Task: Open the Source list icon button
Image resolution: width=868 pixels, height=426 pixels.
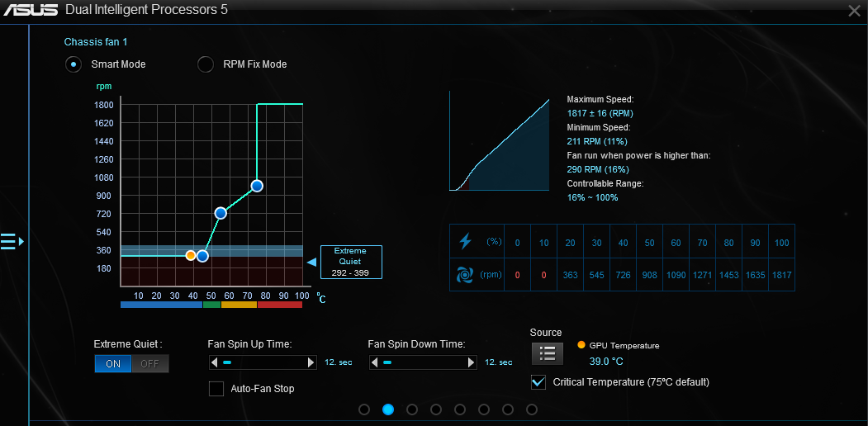Action: pyautogui.click(x=548, y=353)
